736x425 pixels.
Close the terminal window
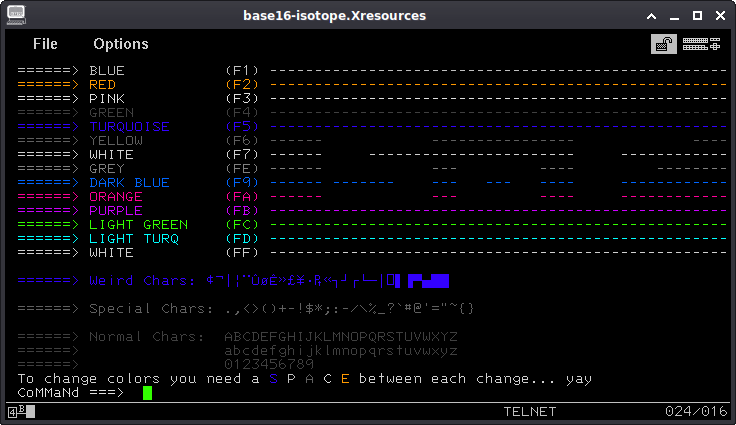[x=720, y=16]
